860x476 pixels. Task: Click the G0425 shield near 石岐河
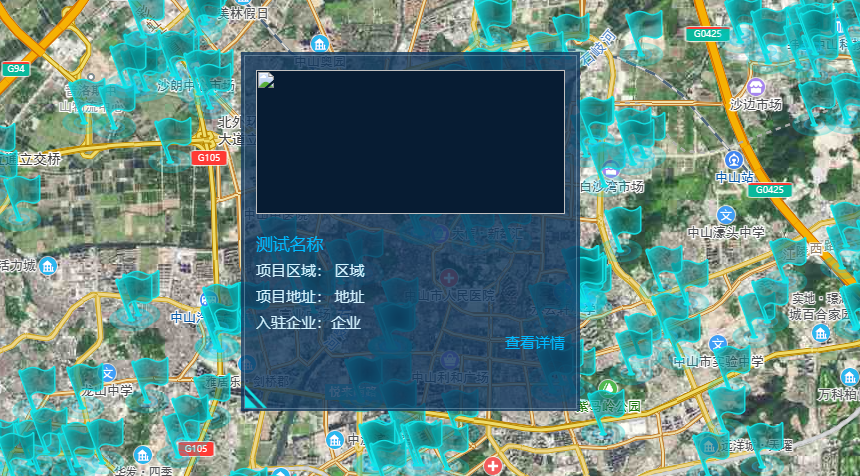click(x=708, y=33)
